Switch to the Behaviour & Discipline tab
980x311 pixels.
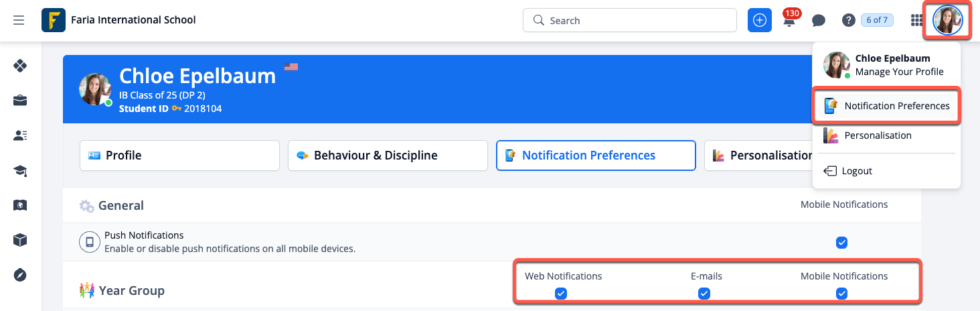coord(388,155)
